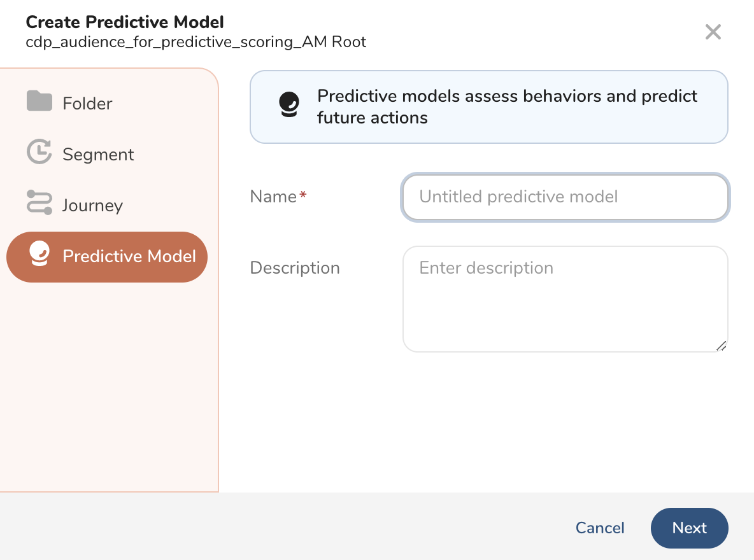
Task: Click the Description field label
Action: [295, 268]
